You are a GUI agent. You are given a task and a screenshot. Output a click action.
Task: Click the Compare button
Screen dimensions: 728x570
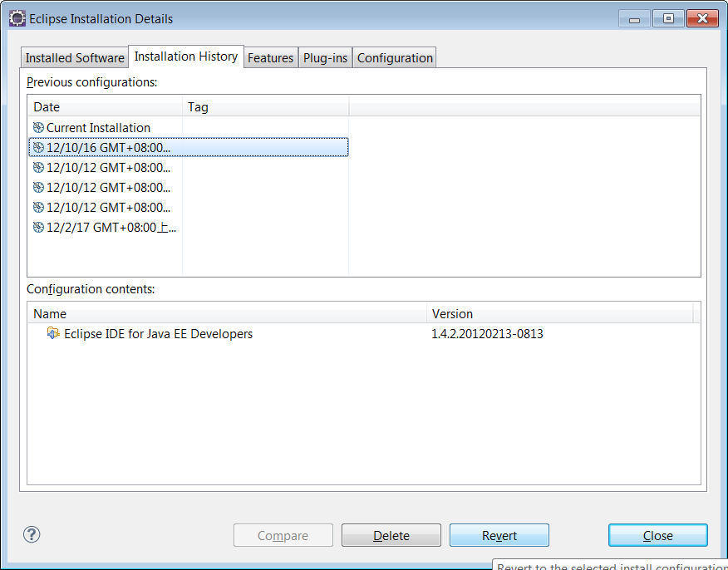(283, 536)
